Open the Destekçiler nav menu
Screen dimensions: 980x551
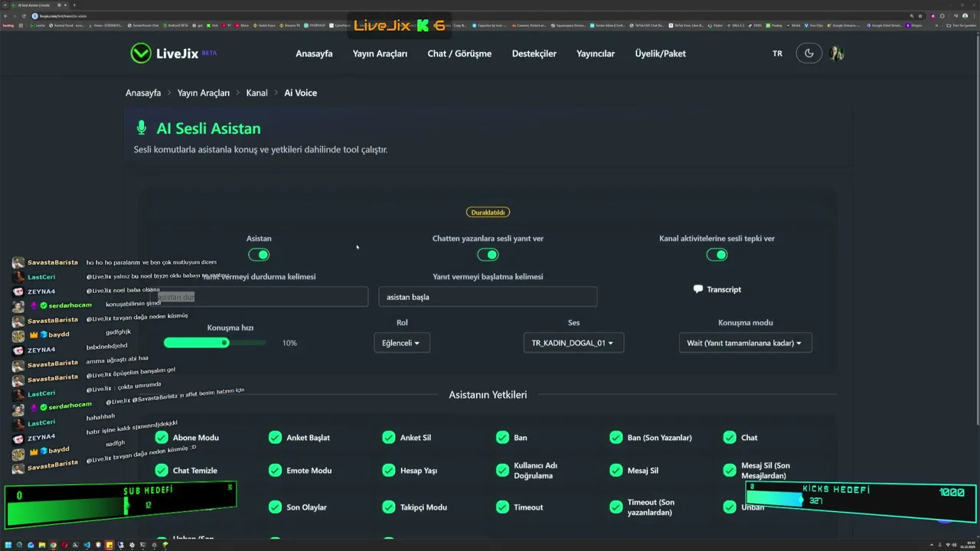[534, 54]
